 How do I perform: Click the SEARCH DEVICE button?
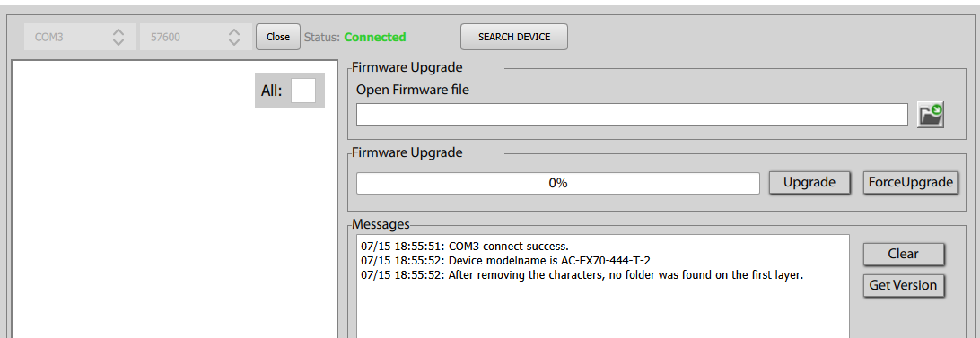pos(514,37)
